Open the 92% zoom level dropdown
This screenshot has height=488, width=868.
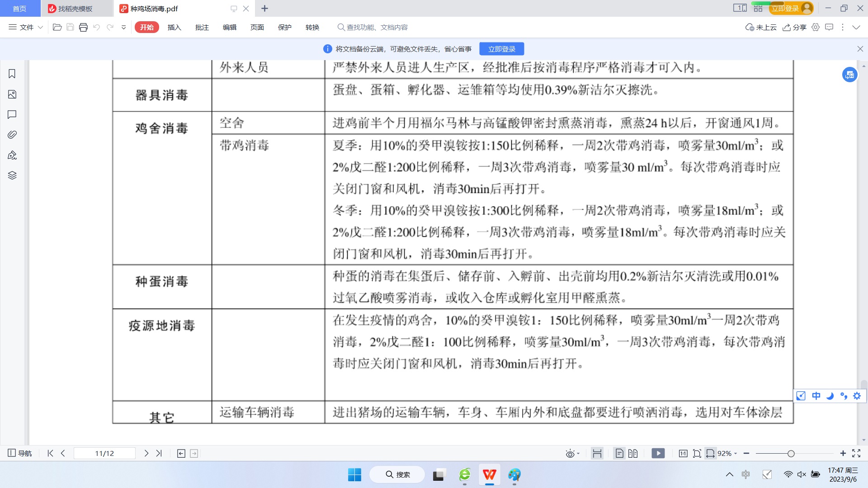tap(727, 453)
